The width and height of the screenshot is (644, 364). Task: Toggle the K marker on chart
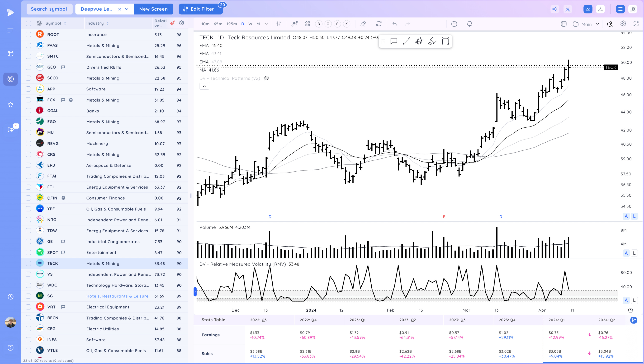(346, 24)
